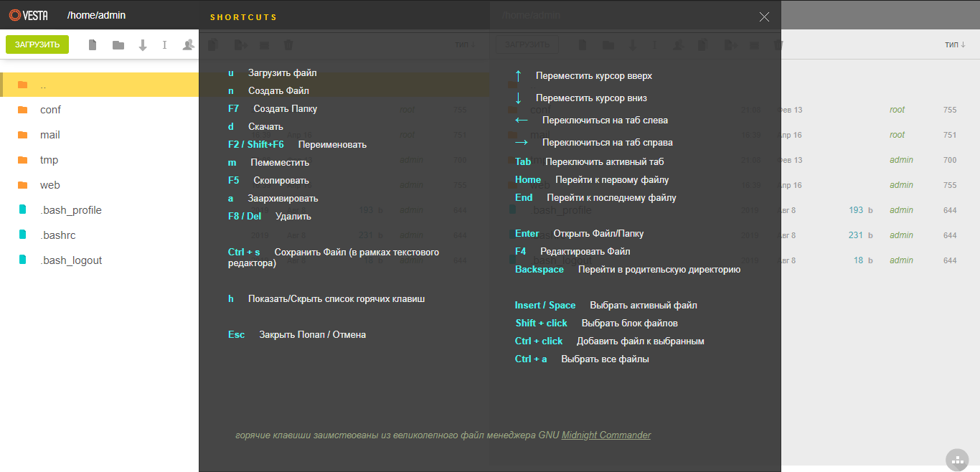Viewport: 980px width, 472px height.
Task: Click 'Перейти в родительскую директорию' shortcut text
Action: (x=659, y=270)
